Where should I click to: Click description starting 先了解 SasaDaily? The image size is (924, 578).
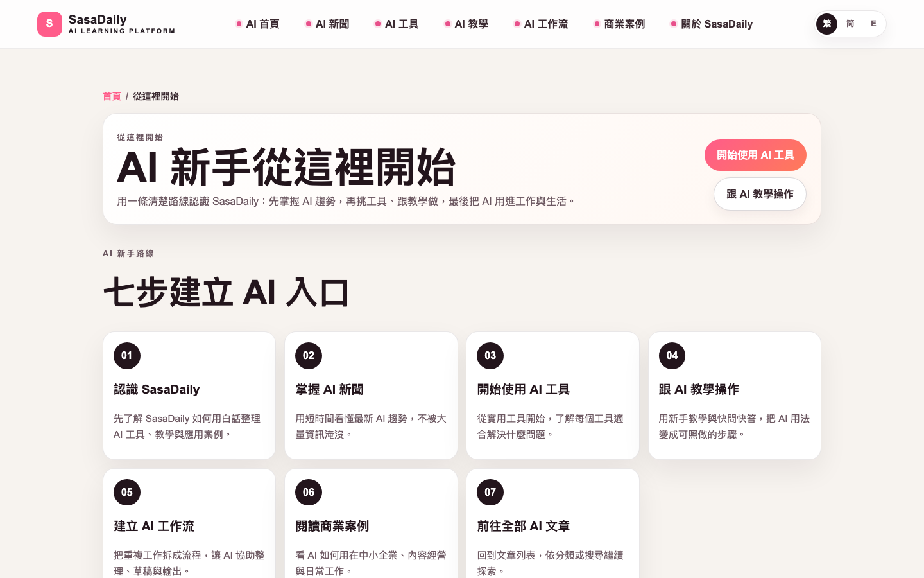coord(187,426)
